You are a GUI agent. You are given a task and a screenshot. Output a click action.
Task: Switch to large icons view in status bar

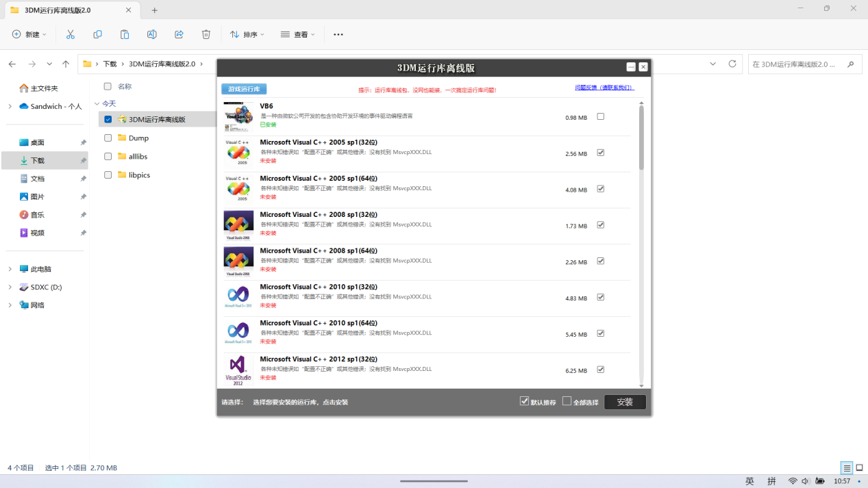pyautogui.click(x=860, y=468)
